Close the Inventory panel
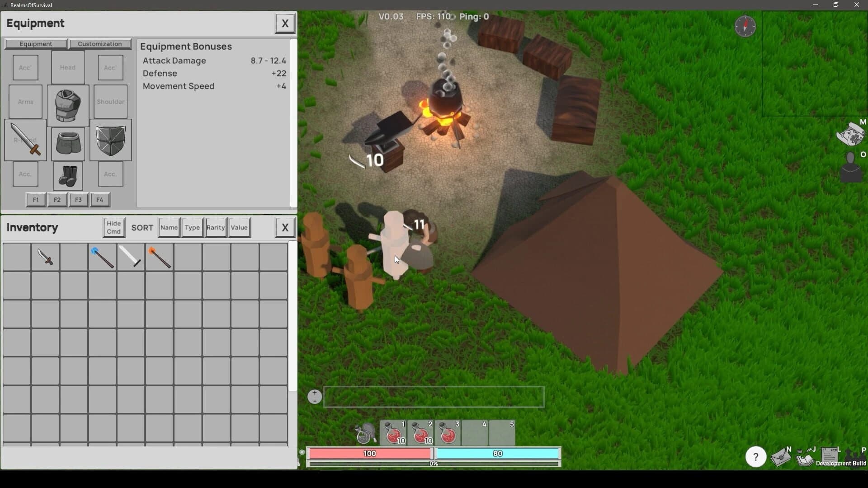Viewport: 868px width, 488px height. 285,228
